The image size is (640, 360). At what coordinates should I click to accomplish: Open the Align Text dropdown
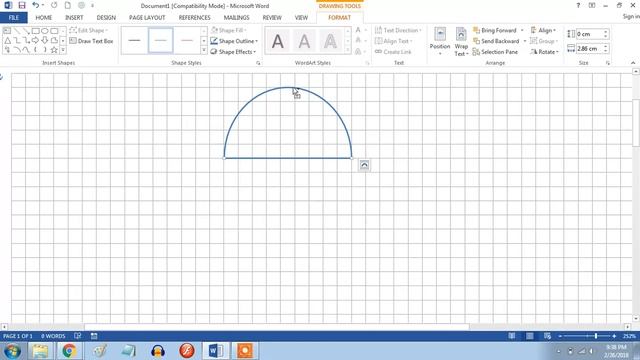pyautogui.click(x=393, y=41)
